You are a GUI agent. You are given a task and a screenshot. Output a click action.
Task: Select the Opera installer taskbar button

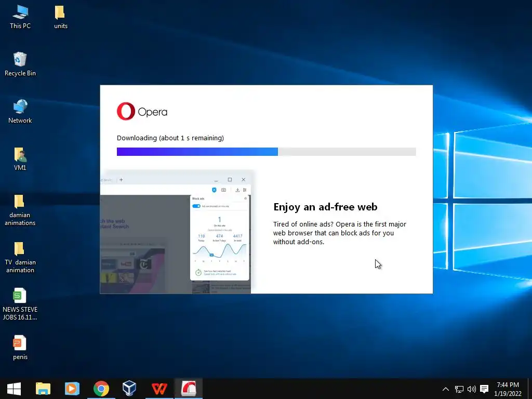pos(188,389)
